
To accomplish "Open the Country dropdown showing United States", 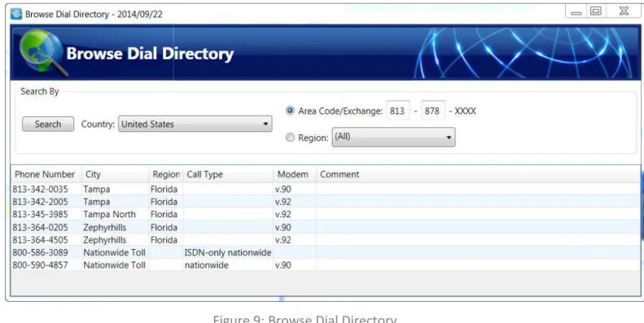I will (x=195, y=124).
